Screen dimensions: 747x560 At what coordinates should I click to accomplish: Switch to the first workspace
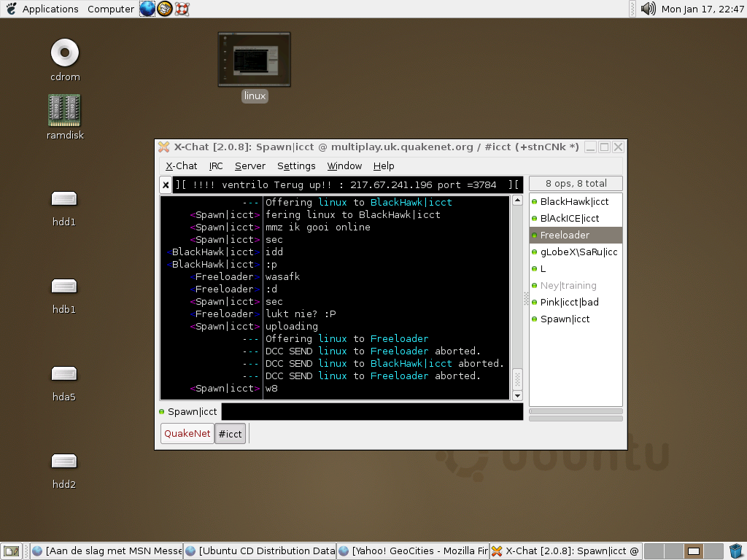click(654, 551)
